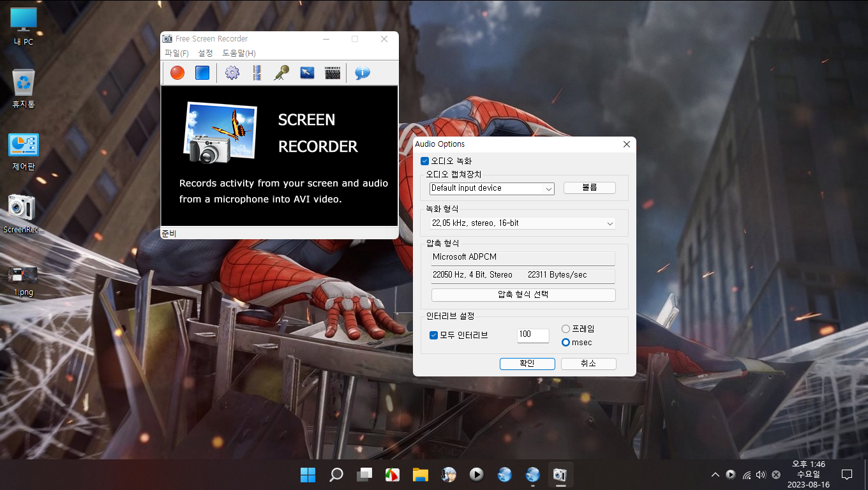868x490 pixels.
Task: Open the 설정 menu
Action: click(206, 54)
